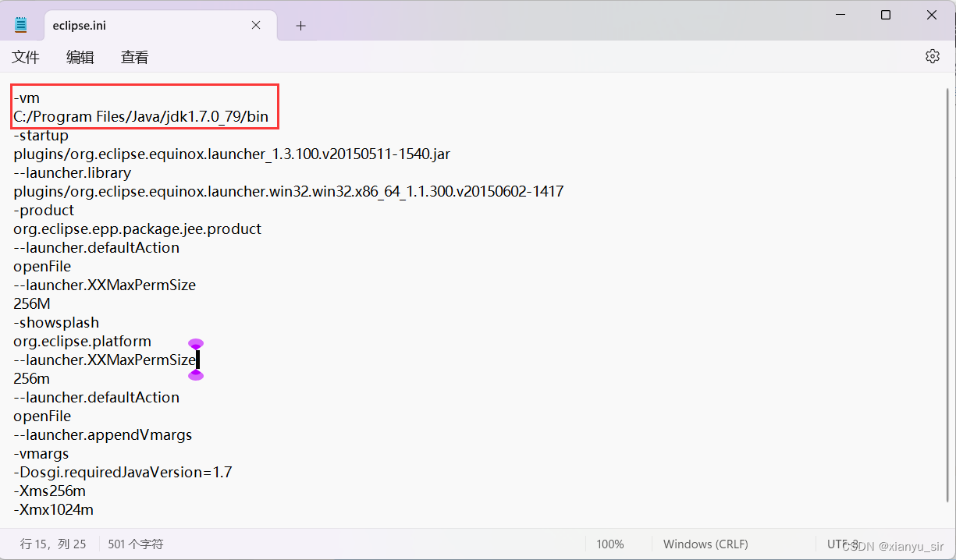The height and width of the screenshot is (560, 956).
Task: Open a new tab with the plus icon
Action: pos(300,25)
